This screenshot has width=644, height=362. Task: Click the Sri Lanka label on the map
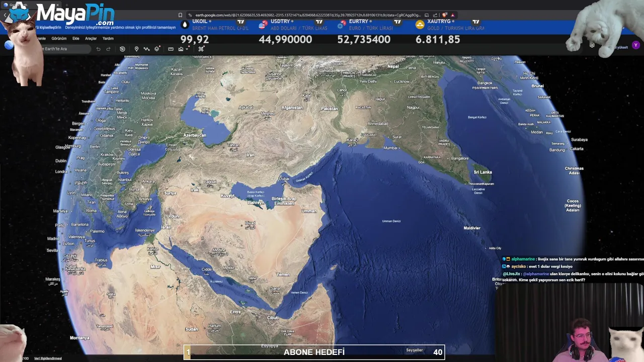click(x=482, y=172)
